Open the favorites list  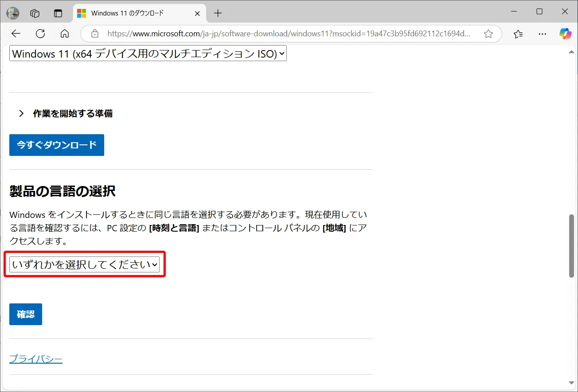pos(518,34)
